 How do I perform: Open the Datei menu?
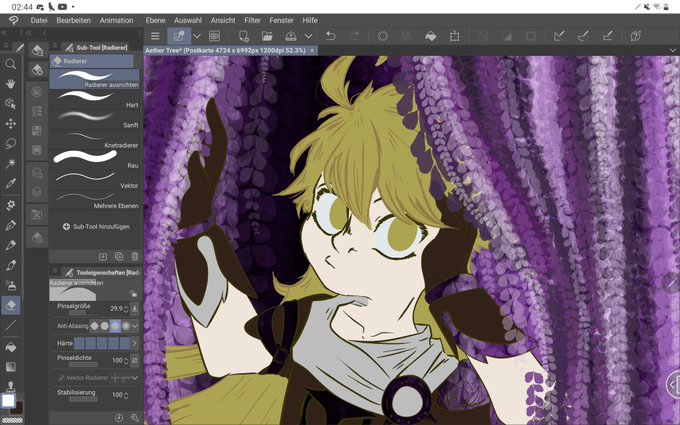pyautogui.click(x=39, y=20)
